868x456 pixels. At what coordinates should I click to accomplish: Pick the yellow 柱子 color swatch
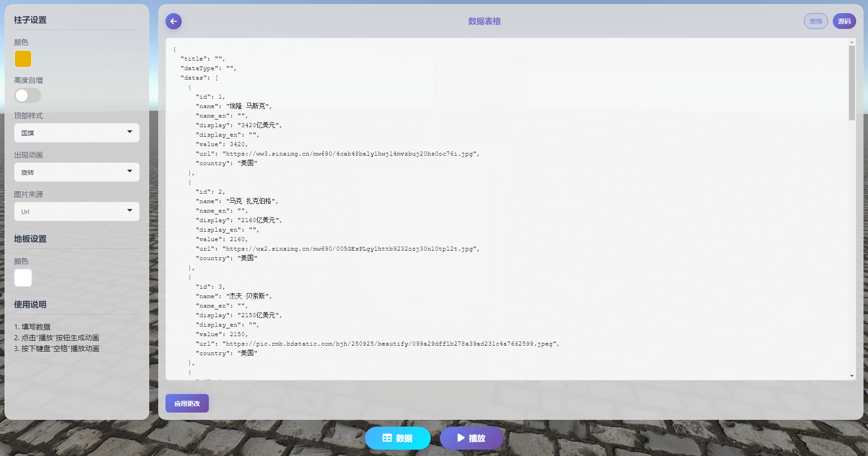tap(23, 59)
